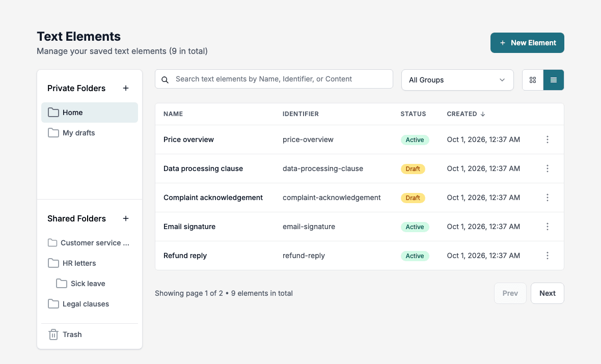The width and height of the screenshot is (601, 364).
Task: Open actions menu for Email signature
Action: click(548, 227)
